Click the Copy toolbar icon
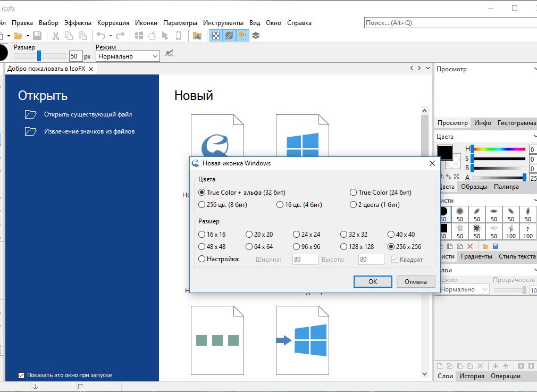 [x=69, y=36]
